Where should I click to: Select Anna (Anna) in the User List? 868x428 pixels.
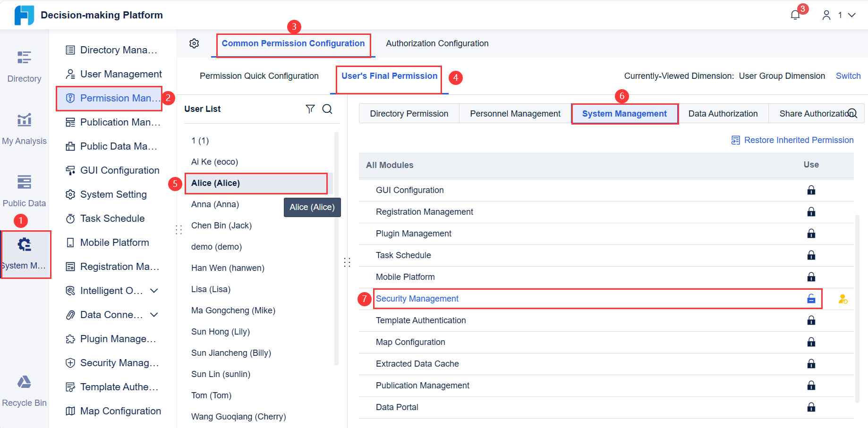click(x=215, y=204)
